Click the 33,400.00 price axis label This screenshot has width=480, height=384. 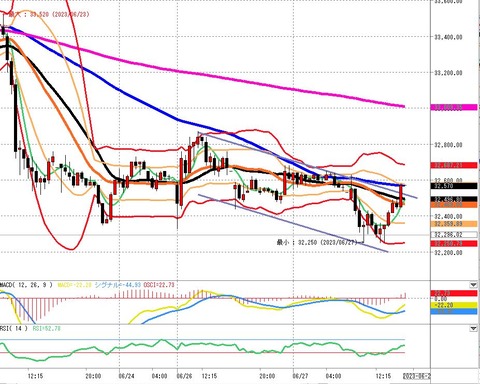pos(449,37)
